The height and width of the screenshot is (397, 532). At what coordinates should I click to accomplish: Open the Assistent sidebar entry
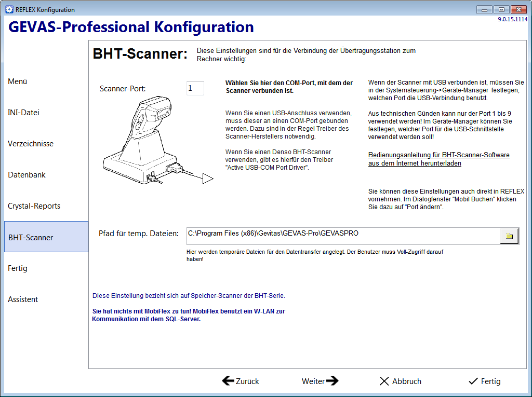(x=23, y=299)
